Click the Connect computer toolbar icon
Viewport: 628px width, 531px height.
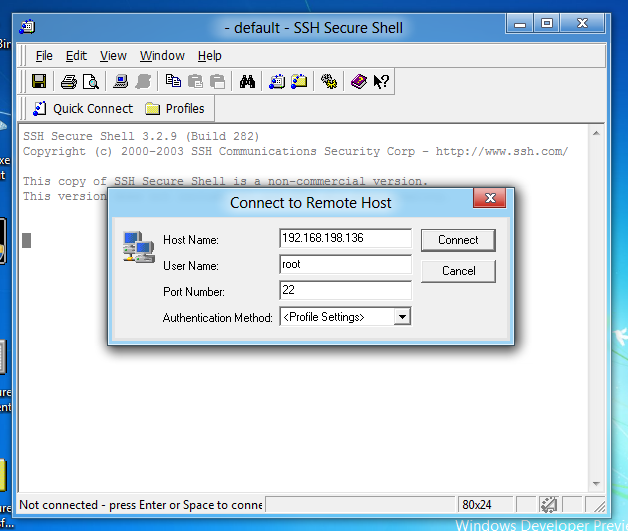click(121, 81)
